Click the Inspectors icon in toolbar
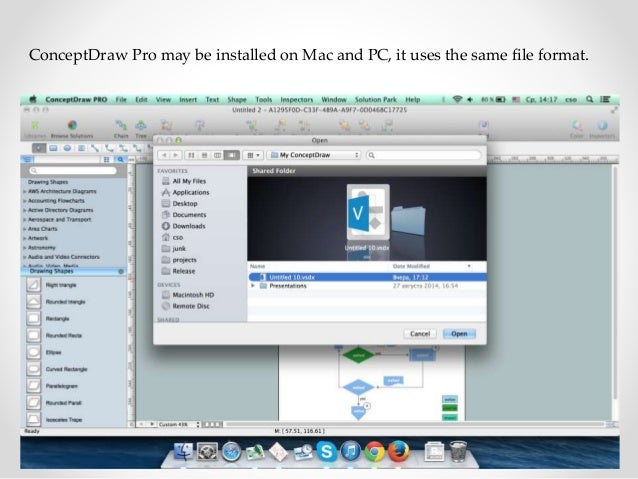Image resolution: width=638 pixels, height=479 pixels. pyautogui.click(x=603, y=125)
